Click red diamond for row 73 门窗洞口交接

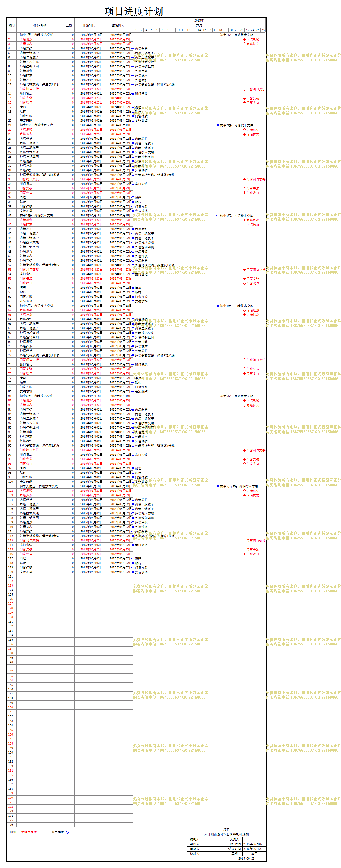point(245,360)
